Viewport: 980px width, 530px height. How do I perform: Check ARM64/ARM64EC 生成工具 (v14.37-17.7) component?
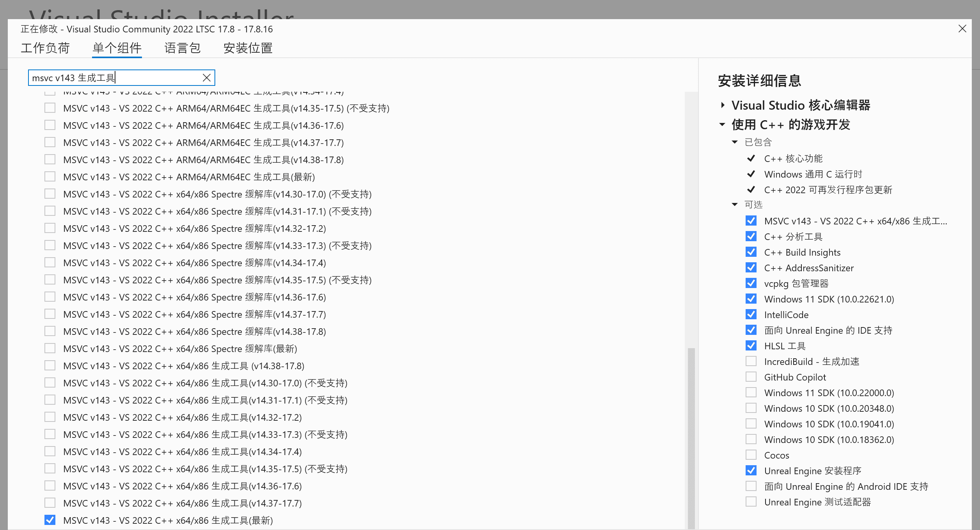pyautogui.click(x=50, y=142)
